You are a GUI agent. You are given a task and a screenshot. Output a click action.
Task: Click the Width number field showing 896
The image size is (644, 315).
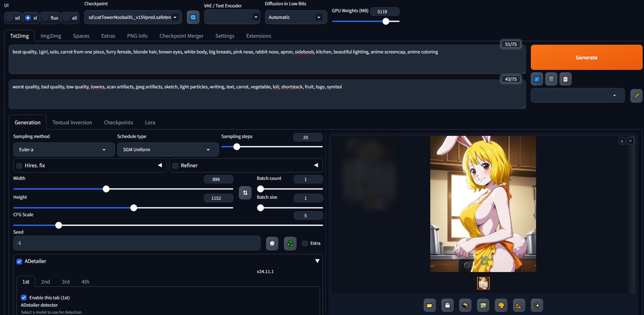pyautogui.click(x=219, y=179)
